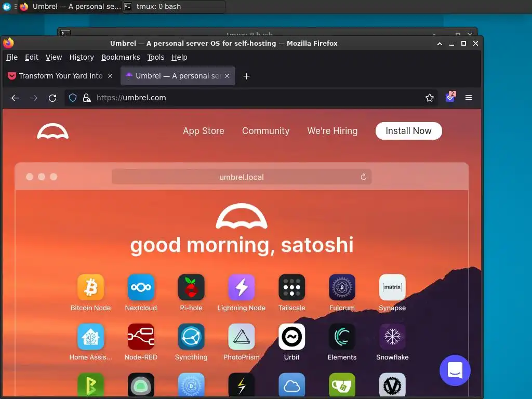Close the Transform Your Yard tab
The image size is (532, 399).
point(110,76)
